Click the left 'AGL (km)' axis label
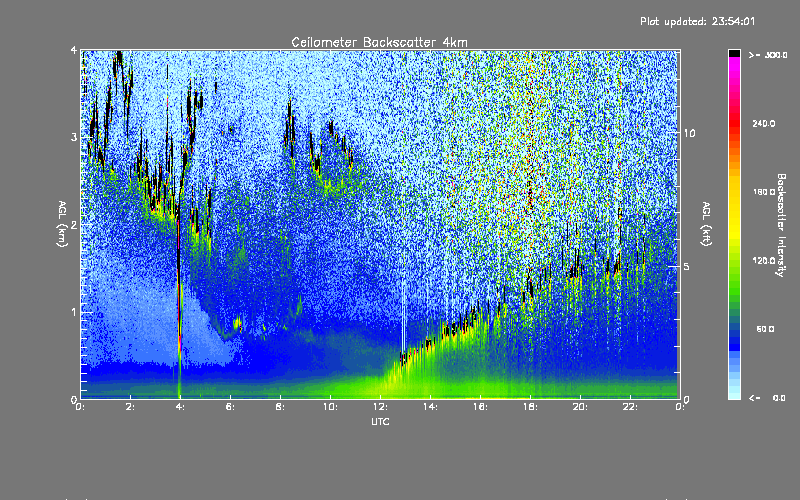800x500 pixels. (63, 224)
